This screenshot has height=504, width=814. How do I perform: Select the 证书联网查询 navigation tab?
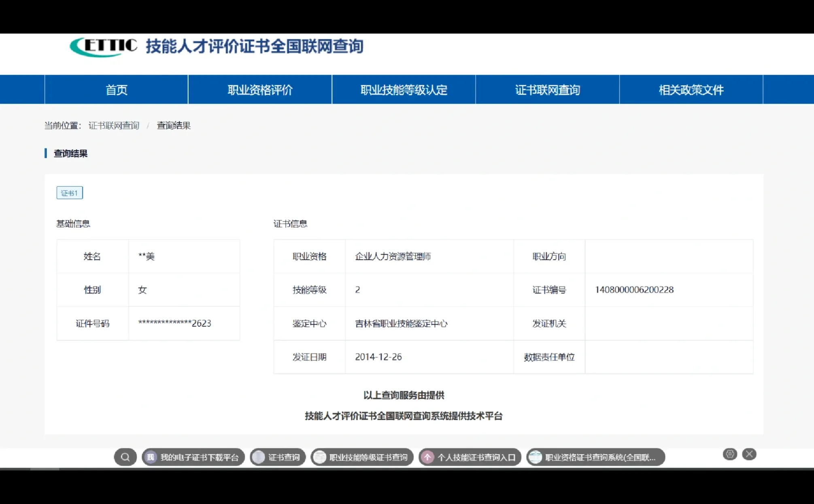coord(548,89)
